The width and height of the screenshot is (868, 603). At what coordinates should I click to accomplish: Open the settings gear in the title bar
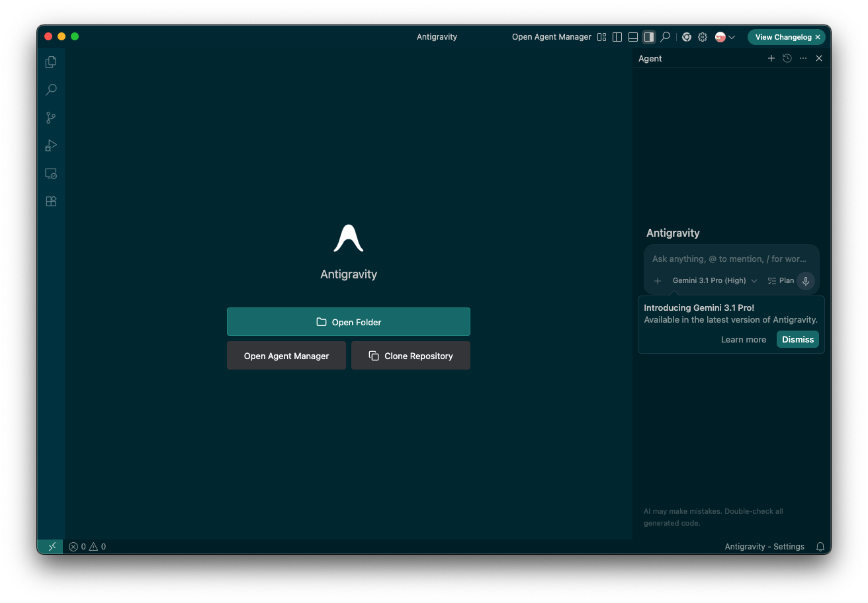(x=703, y=37)
